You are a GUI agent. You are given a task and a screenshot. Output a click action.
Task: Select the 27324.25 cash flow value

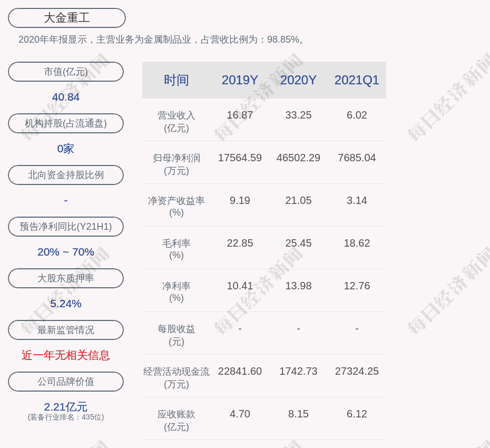(x=357, y=371)
